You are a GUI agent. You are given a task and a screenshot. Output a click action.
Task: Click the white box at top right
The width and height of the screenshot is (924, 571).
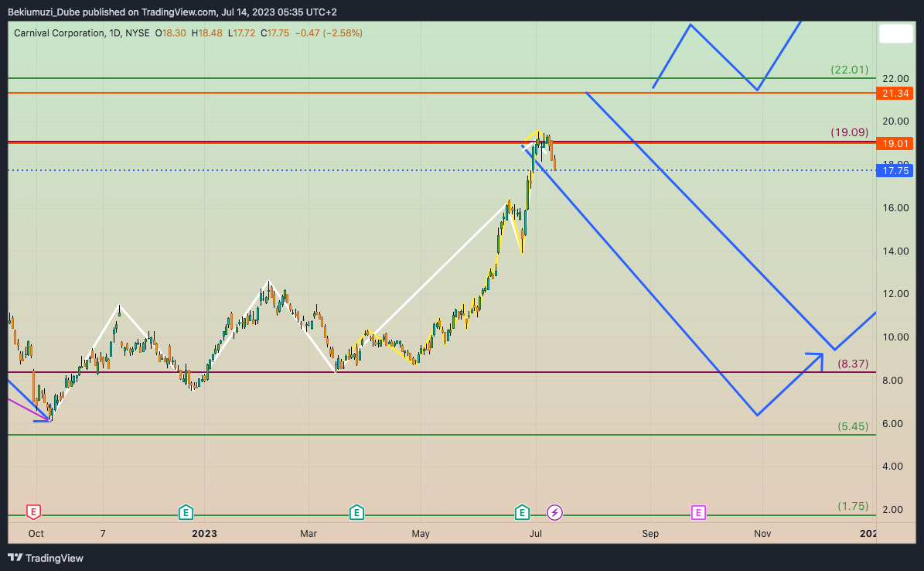(895, 33)
